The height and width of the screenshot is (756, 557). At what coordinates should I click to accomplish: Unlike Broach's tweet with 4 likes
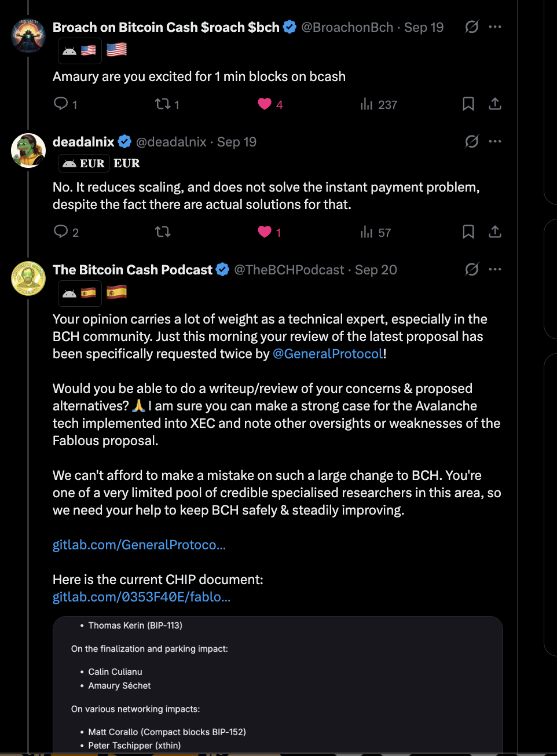tap(270, 104)
